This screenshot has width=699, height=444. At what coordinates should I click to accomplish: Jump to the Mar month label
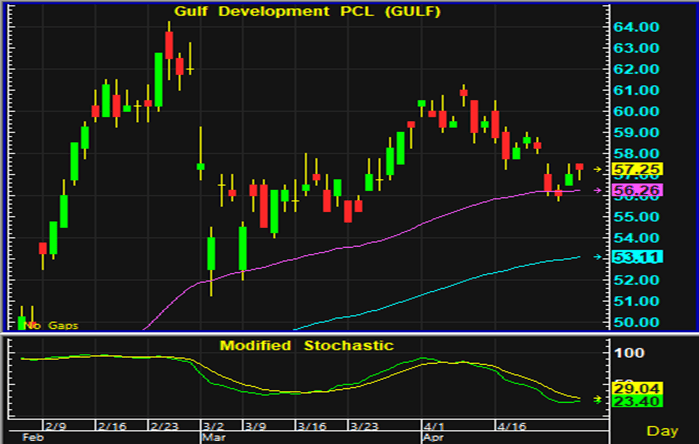click(215, 437)
